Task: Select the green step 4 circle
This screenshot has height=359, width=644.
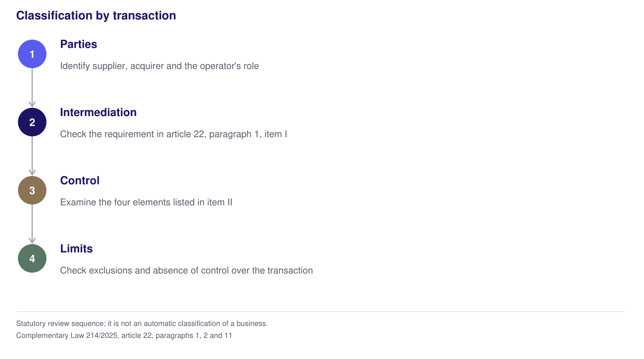Action: click(x=32, y=259)
